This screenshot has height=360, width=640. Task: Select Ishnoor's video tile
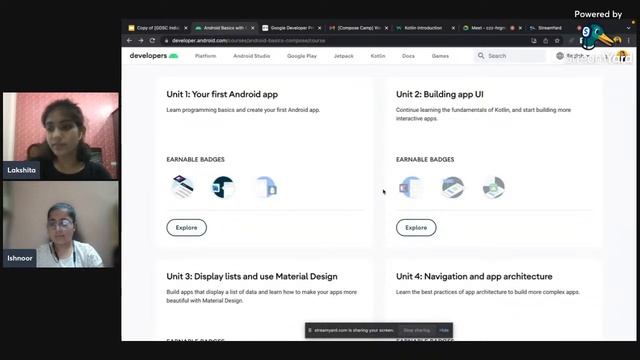(61, 224)
